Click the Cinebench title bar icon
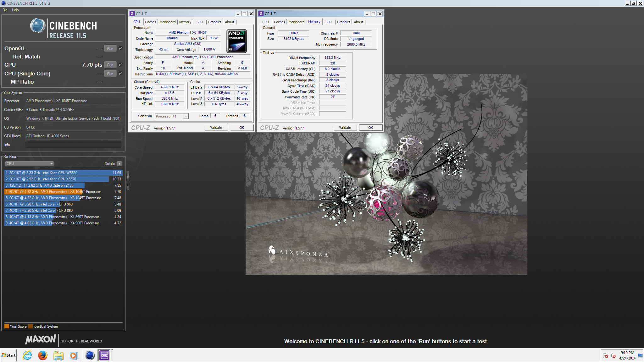This screenshot has width=644, height=362. click(x=3, y=3)
